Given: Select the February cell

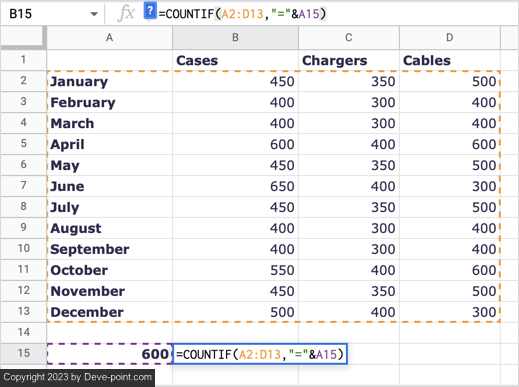Looking at the screenshot, I should (x=109, y=102).
